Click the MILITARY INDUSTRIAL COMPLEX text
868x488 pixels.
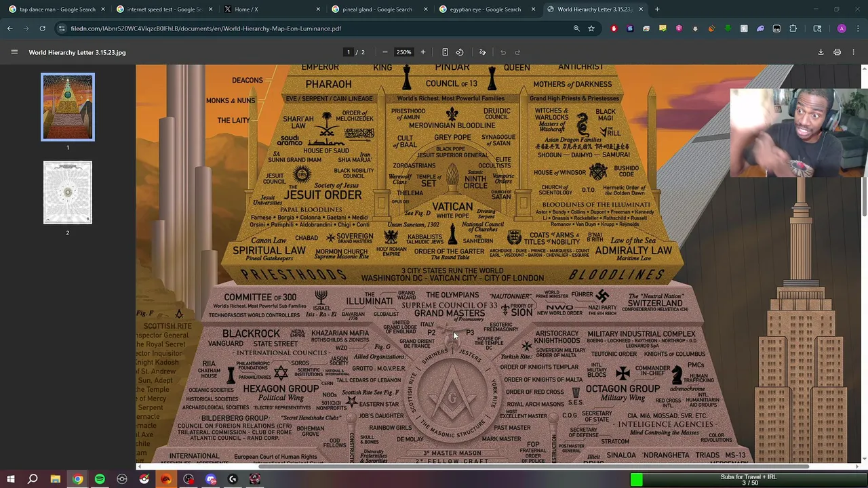[642, 333]
